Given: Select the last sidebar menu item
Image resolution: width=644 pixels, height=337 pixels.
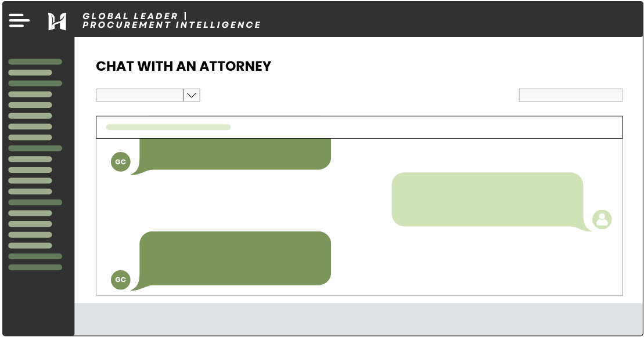Looking at the screenshot, I should [35, 267].
